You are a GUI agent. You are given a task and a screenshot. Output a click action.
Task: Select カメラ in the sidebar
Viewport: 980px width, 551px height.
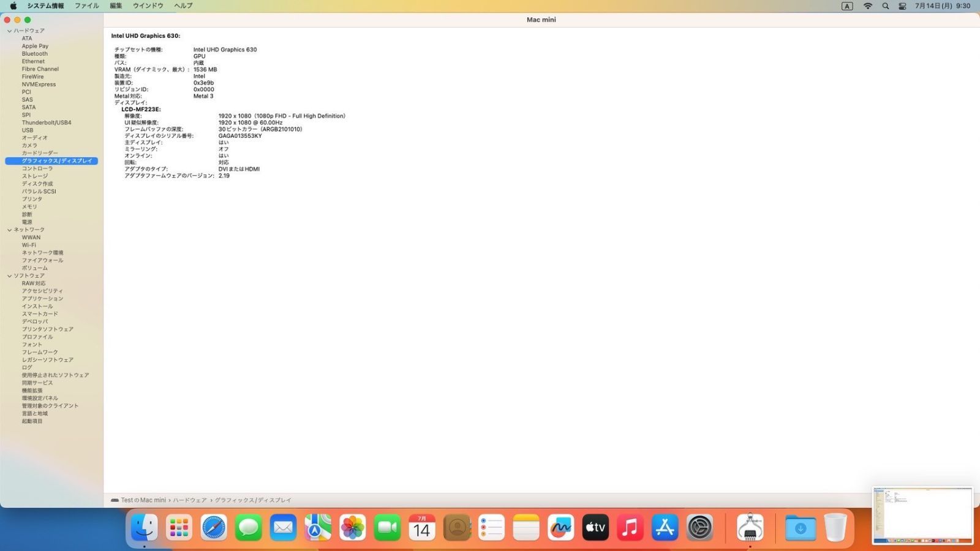coord(29,146)
